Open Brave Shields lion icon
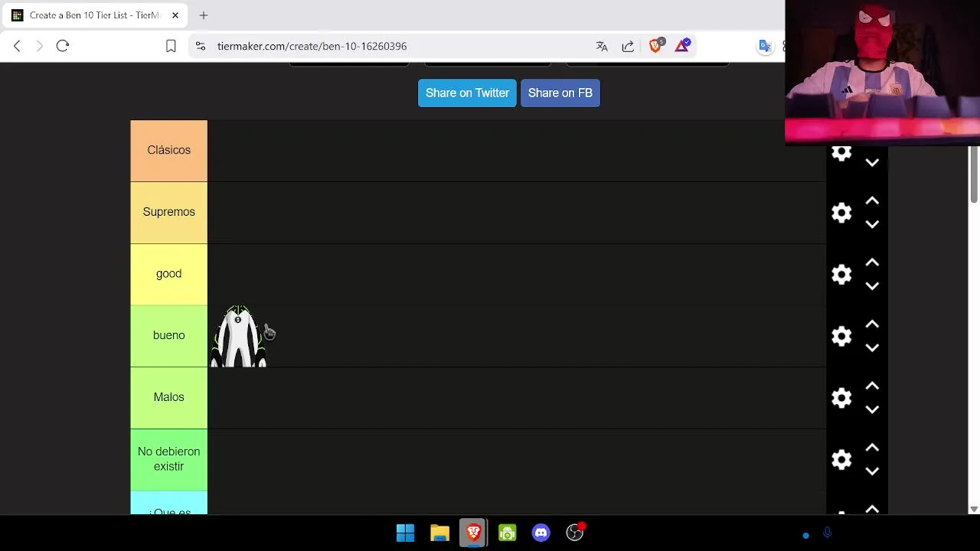The height and width of the screenshot is (551, 980). pos(655,46)
